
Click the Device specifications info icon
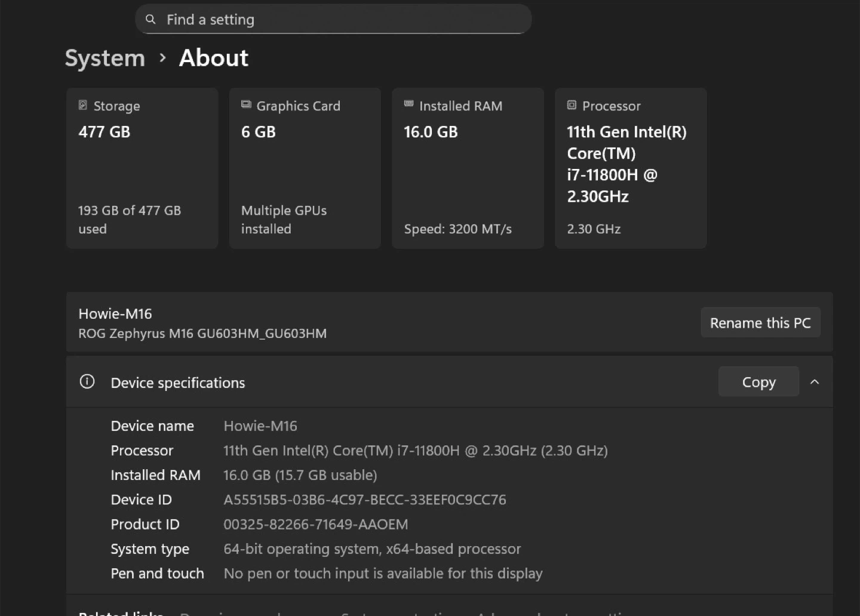[x=87, y=382]
